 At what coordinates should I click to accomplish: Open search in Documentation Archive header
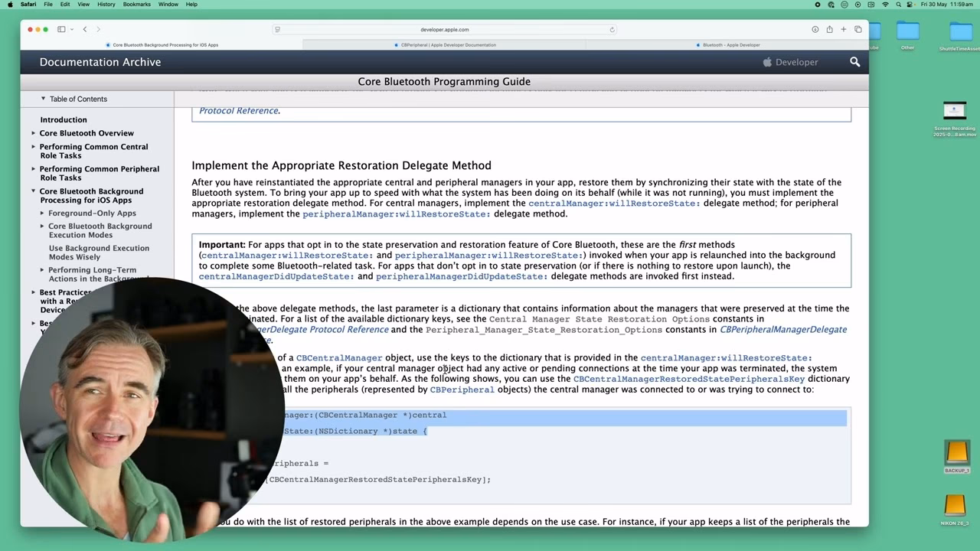854,62
